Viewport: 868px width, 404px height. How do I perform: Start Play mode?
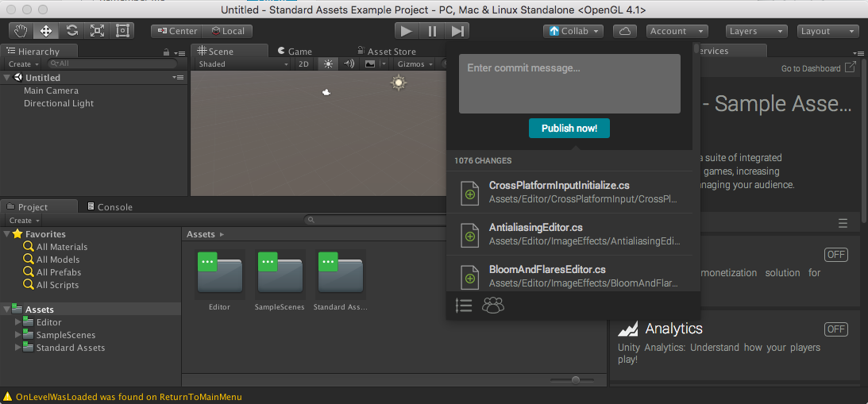pyautogui.click(x=407, y=31)
